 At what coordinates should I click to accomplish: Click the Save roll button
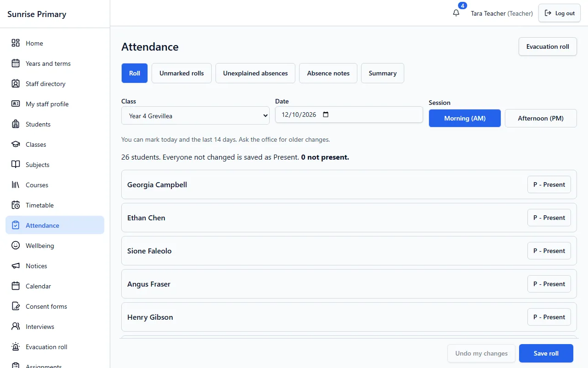point(546,353)
